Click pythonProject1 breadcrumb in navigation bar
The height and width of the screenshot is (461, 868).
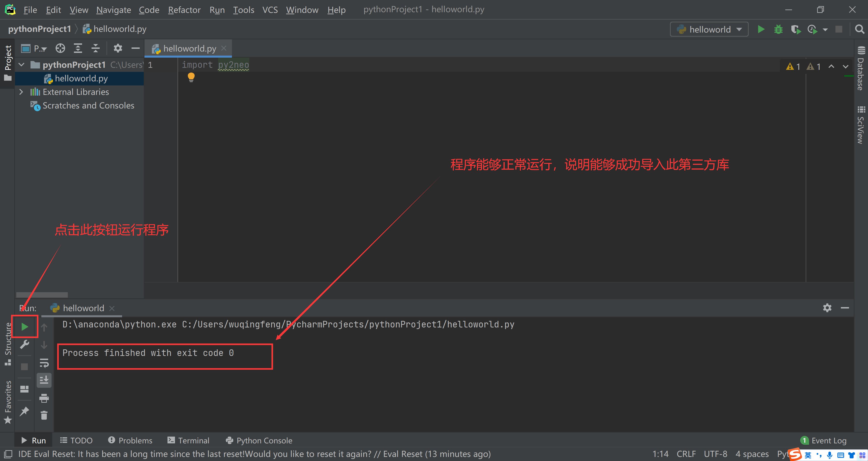tap(39, 29)
